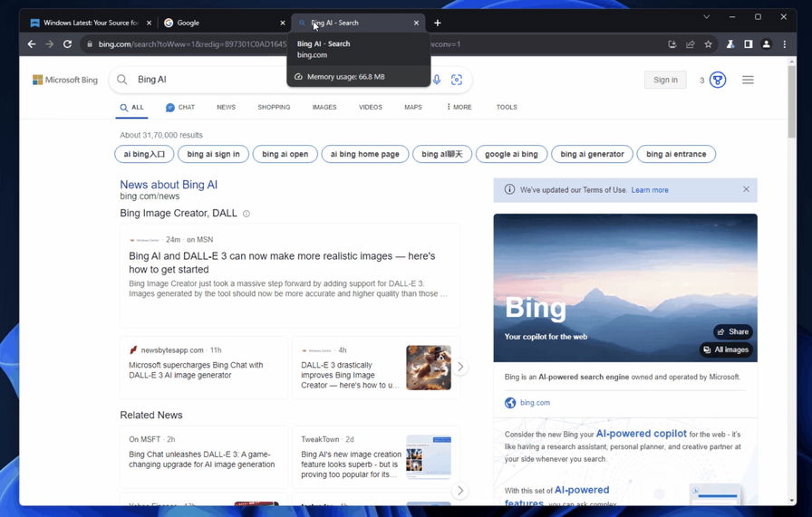This screenshot has width=812, height=517.
Task: Click the Sign in button
Action: click(x=665, y=80)
